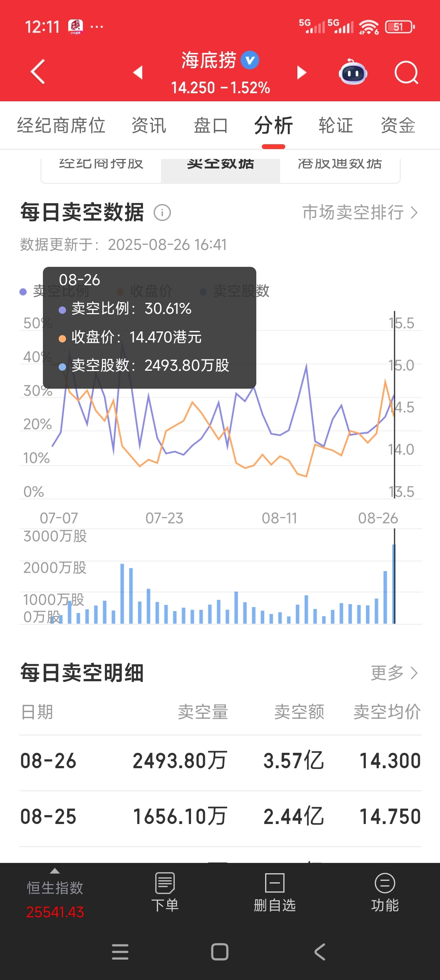Viewport: 440px width, 980px height.
Task: Switch to 资金 tab
Action: pyautogui.click(x=398, y=126)
